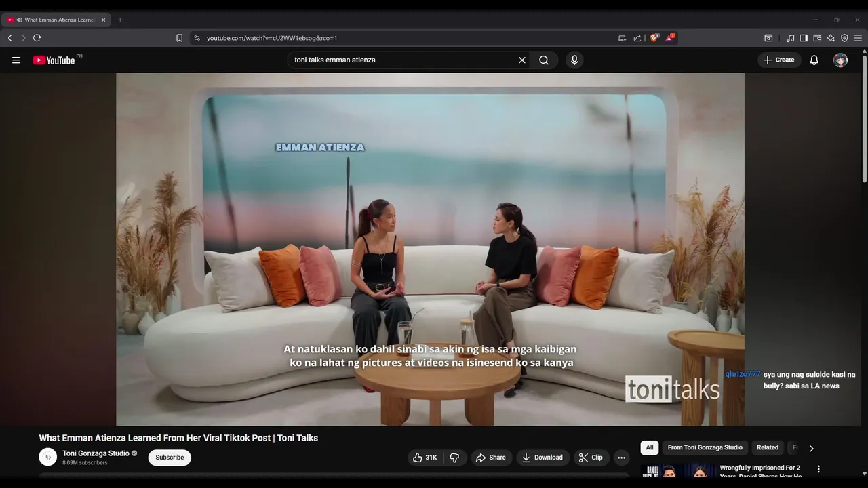The width and height of the screenshot is (868, 488).
Task: Click the Download button
Action: point(542,457)
